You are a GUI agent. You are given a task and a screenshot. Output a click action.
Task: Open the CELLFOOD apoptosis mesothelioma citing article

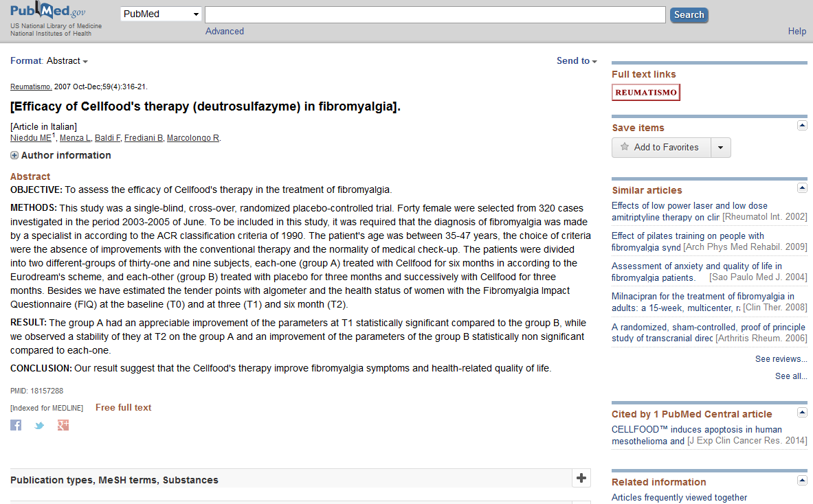coord(697,435)
